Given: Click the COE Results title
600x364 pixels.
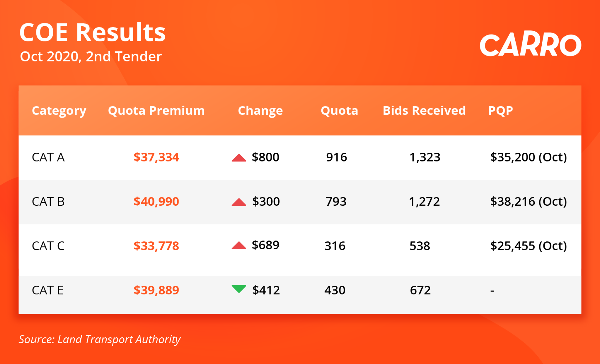Looking at the screenshot, I should coord(92,32).
